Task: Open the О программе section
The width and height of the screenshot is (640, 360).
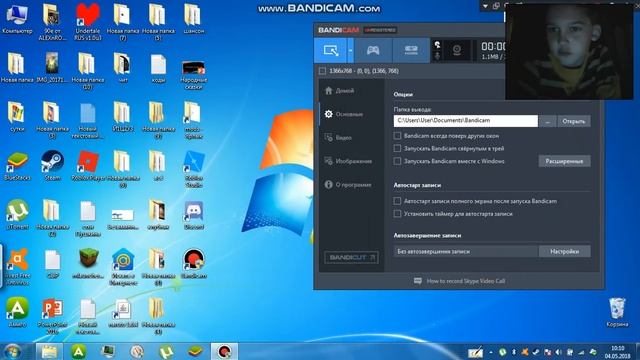Action: click(348, 184)
